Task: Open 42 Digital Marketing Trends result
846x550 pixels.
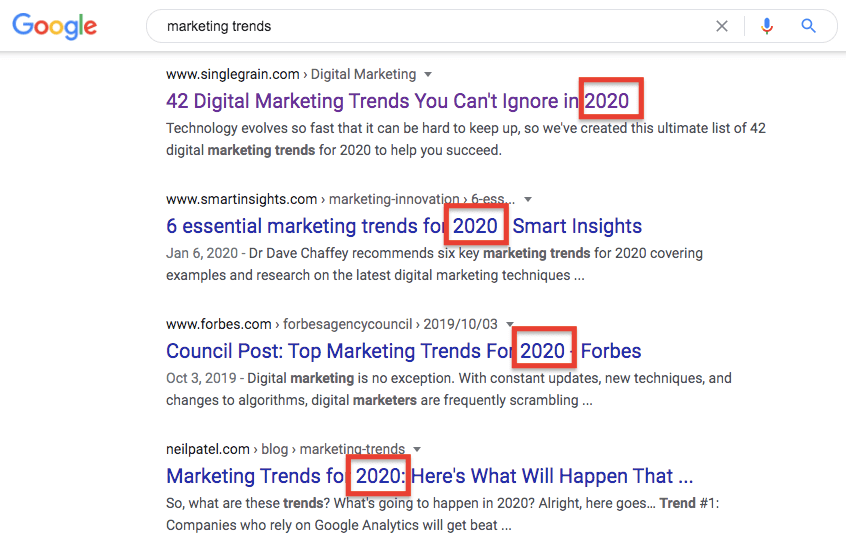Action: 398,101
